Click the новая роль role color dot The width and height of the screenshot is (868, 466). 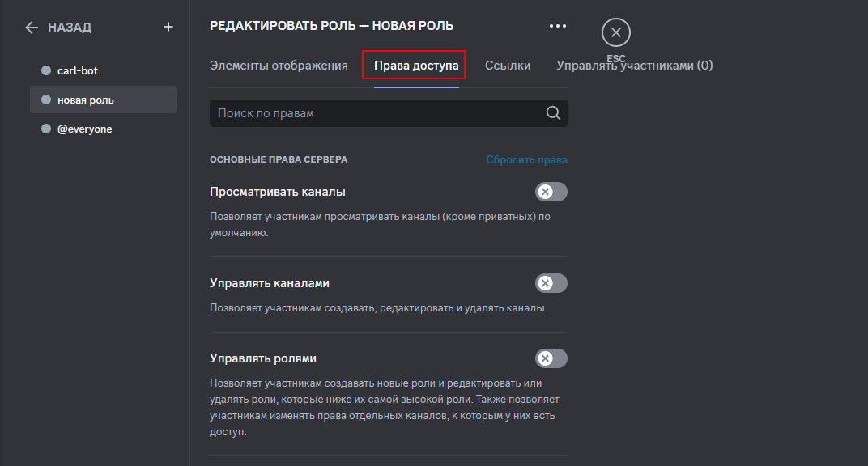pos(46,100)
